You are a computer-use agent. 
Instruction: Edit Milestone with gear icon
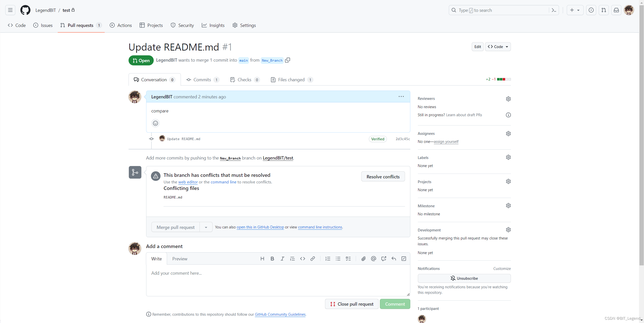click(x=508, y=206)
